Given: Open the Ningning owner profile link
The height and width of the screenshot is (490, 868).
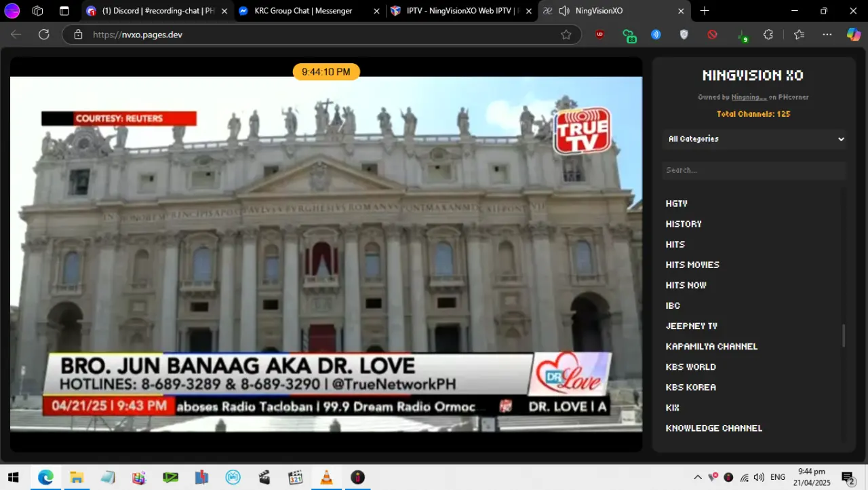Looking at the screenshot, I should (749, 97).
